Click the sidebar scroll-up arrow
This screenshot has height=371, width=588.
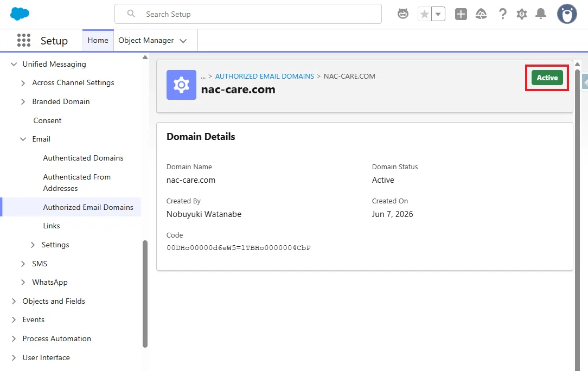coord(145,57)
